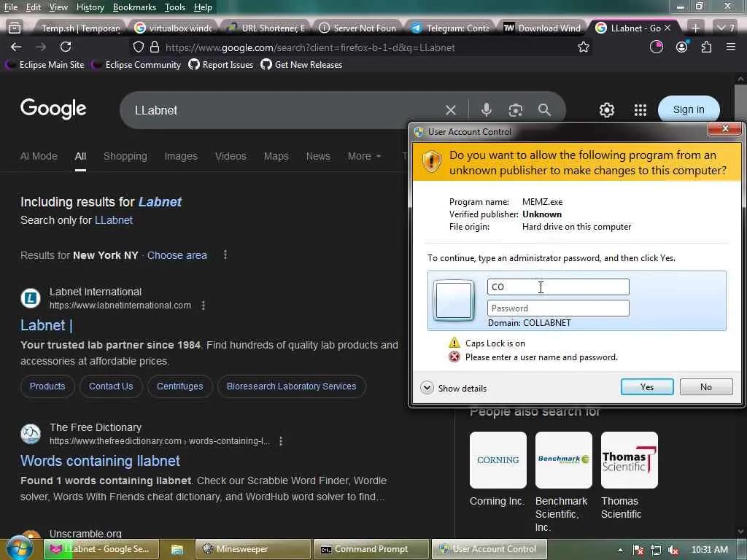Open Windows Explorer folder on taskbar

point(177,549)
